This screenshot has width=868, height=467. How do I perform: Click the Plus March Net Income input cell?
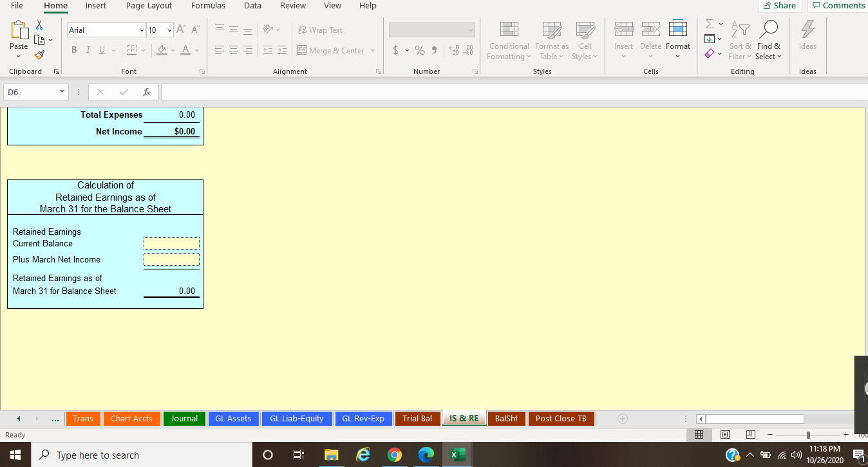pyautogui.click(x=171, y=259)
